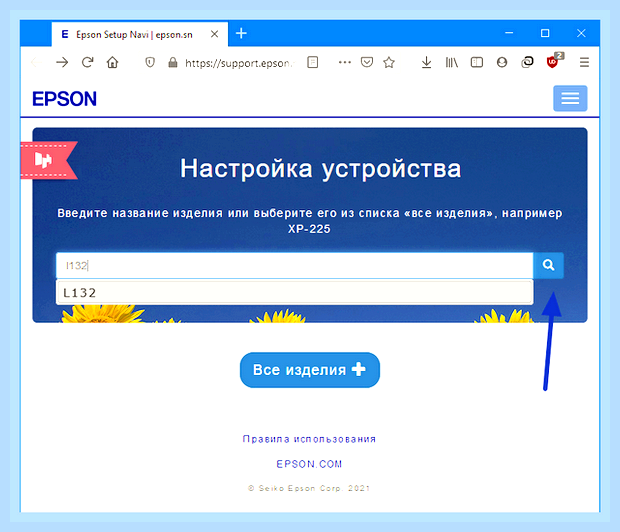The height and width of the screenshot is (532, 620).
Task: Open uBlock Origin extension
Action: pos(552,62)
